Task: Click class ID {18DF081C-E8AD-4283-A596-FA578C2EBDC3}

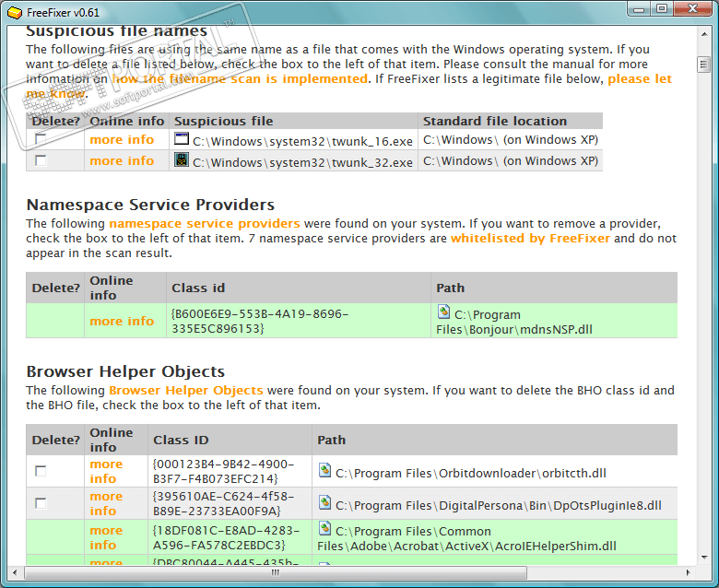Action: [x=226, y=537]
